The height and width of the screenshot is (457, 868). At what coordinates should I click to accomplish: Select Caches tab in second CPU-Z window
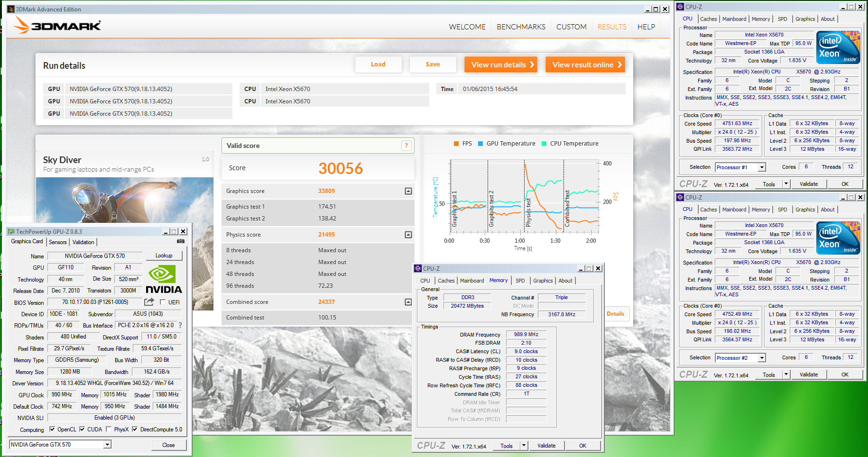708,210
